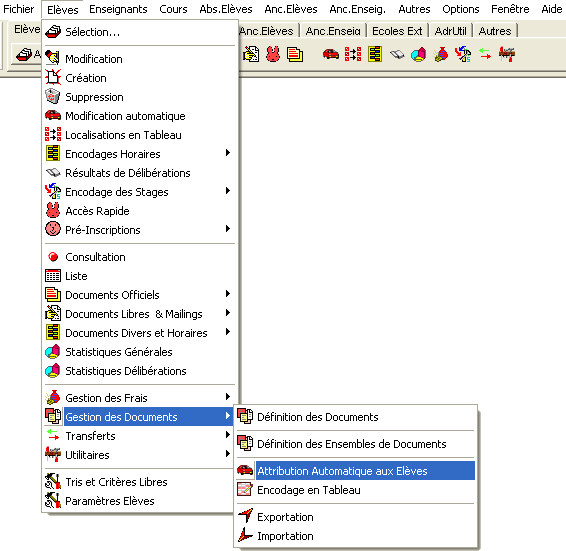This screenshot has width=566, height=551.
Task: Expand Utilitaires submenu arrow
Action: point(227,454)
